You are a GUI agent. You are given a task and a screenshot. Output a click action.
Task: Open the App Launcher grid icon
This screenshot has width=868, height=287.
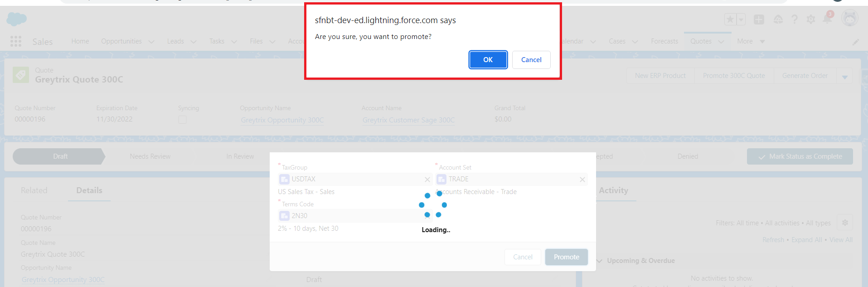tap(16, 41)
